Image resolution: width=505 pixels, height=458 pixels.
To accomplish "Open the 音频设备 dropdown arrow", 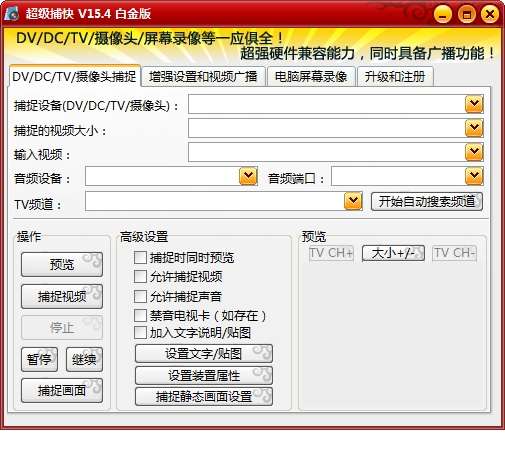I will (248, 176).
